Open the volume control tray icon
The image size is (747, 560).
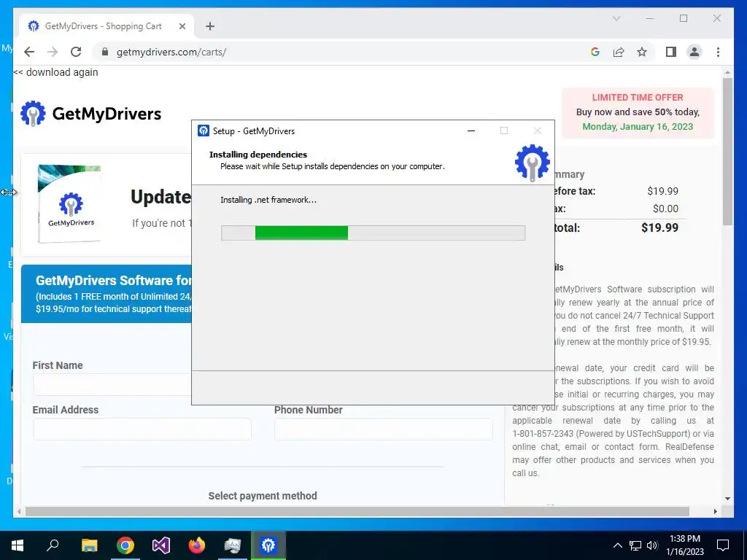(x=652, y=545)
